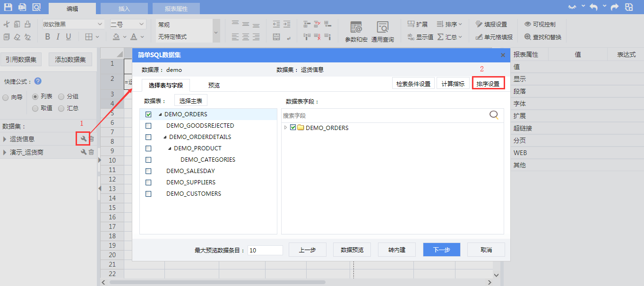Toggle bold formatting

(x=47, y=37)
